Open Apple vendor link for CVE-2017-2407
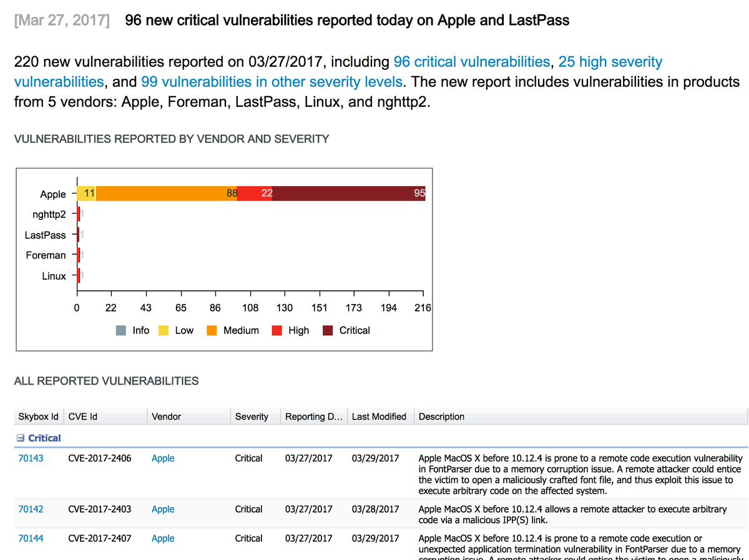The width and height of the screenshot is (749, 560). pos(163,538)
